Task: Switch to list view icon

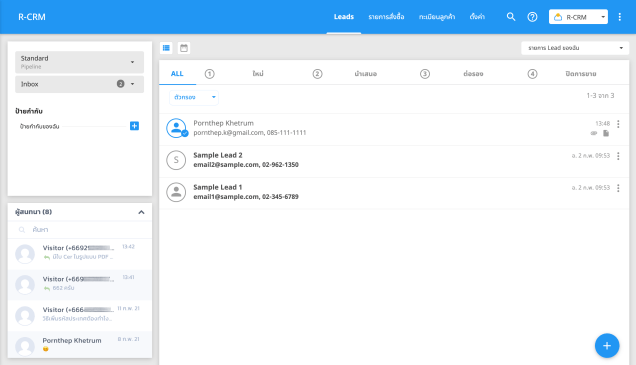Action: pos(166,48)
